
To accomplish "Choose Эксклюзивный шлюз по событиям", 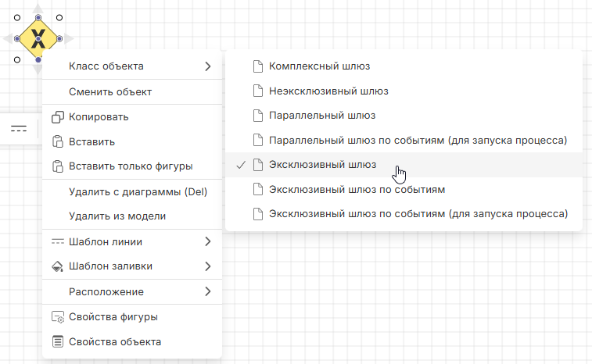I will click(x=357, y=189).
